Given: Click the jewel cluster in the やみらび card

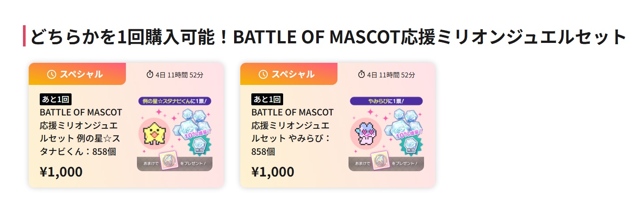Looking at the screenshot, I should (x=403, y=125).
